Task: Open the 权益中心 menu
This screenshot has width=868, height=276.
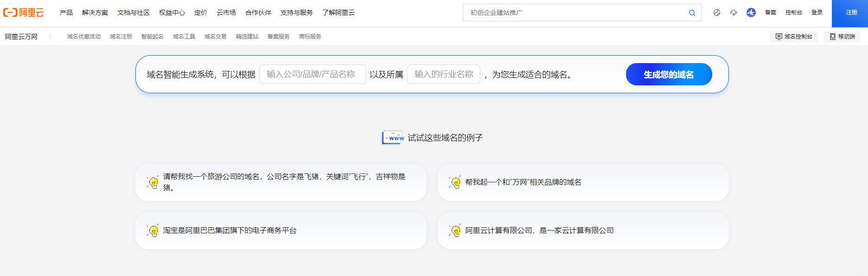Action: pyautogui.click(x=172, y=13)
